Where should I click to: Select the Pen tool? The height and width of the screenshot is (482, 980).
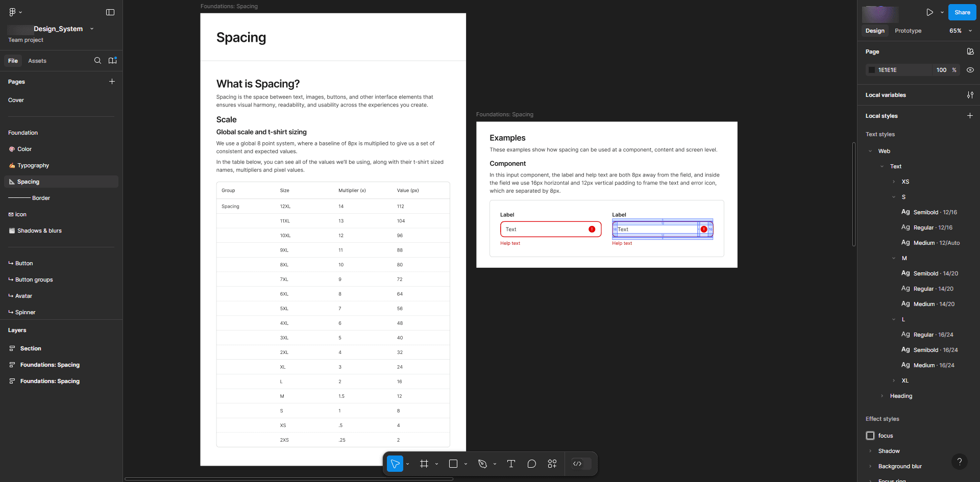point(482,464)
